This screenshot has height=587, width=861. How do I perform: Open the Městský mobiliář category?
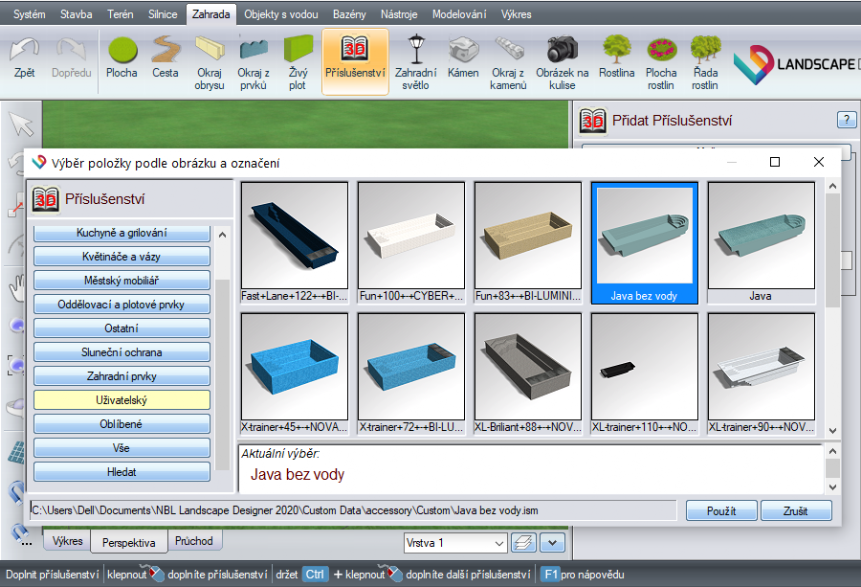(122, 281)
